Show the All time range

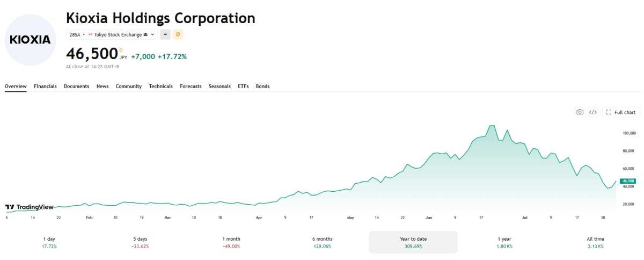coord(595,242)
